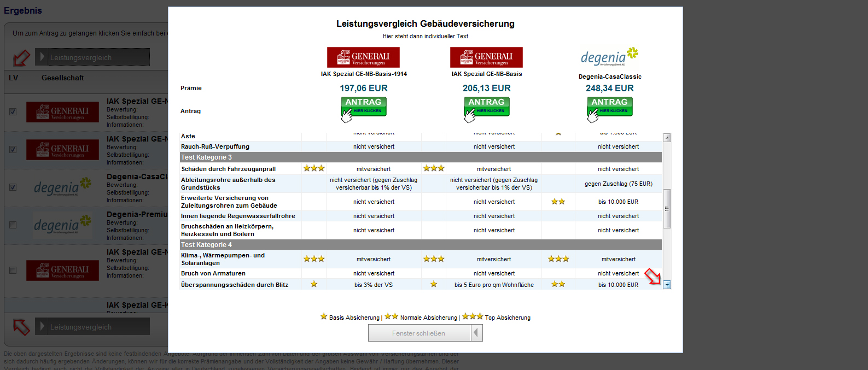This screenshot has height=370, width=868.
Task: Click 'Ergebnis' heading in background page
Action: pos(23,10)
